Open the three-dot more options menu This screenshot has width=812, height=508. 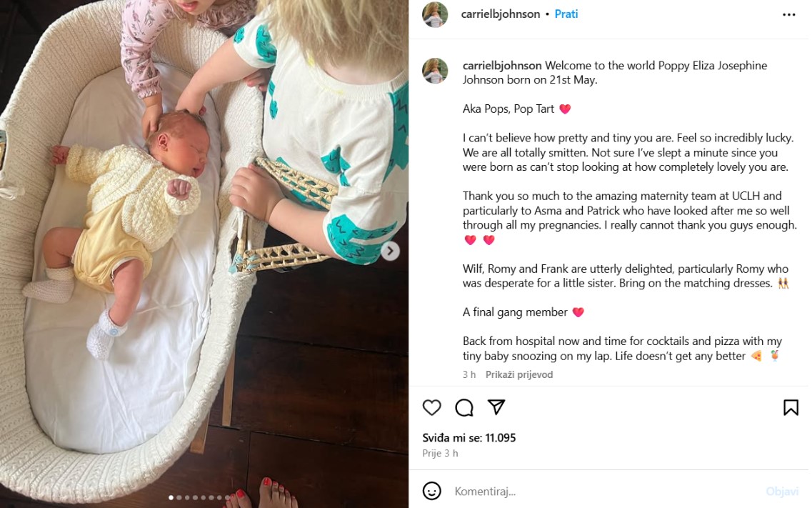(788, 14)
